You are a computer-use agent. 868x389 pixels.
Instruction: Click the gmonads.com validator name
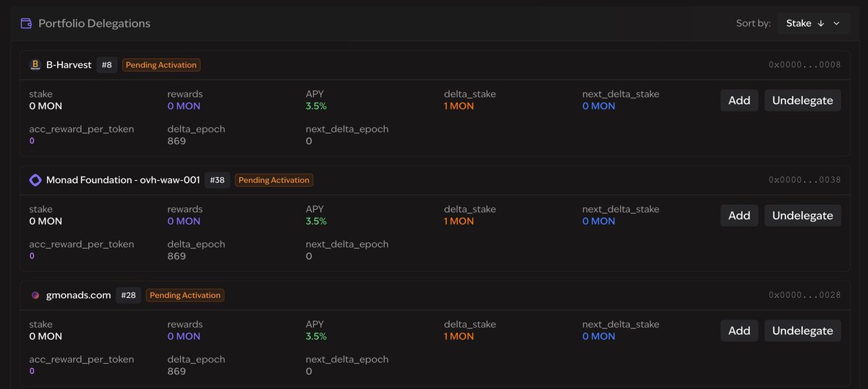click(79, 295)
